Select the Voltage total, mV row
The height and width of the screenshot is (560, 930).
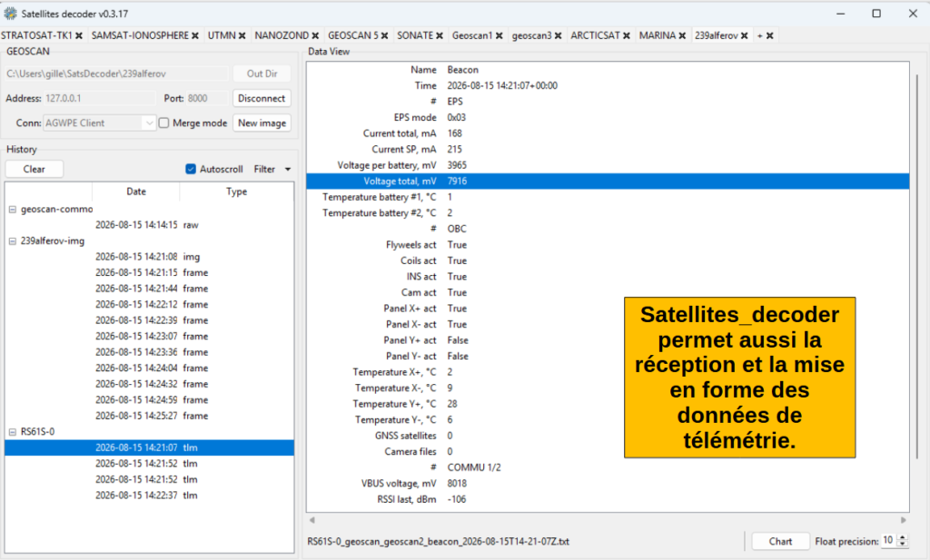608,182
